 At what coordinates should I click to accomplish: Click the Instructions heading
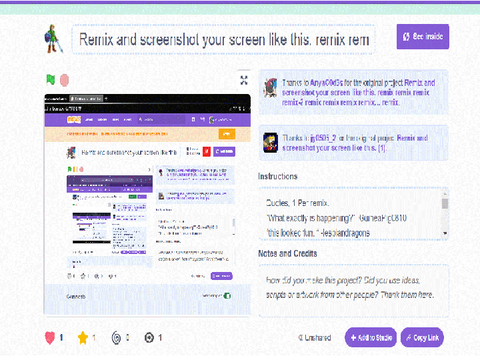point(277,176)
